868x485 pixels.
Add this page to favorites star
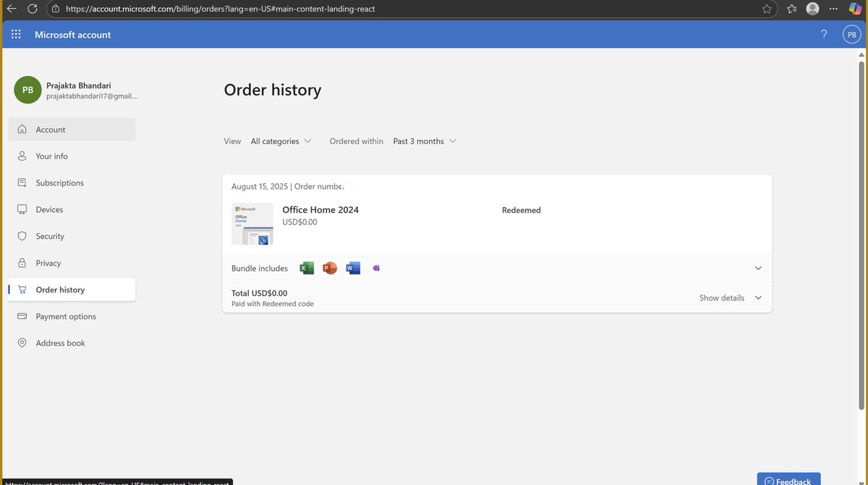click(x=767, y=9)
